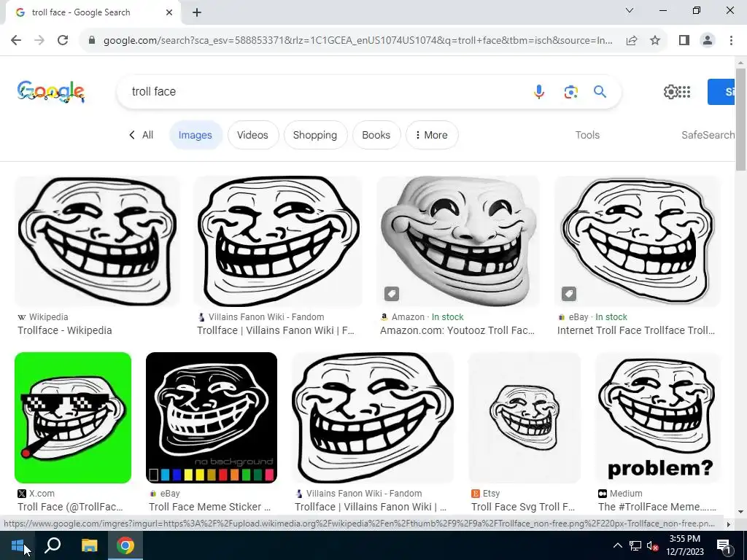This screenshot has width=747, height=560.
Task: Click the green sunglasses troll thumbnail
Action: coord(73,418)
